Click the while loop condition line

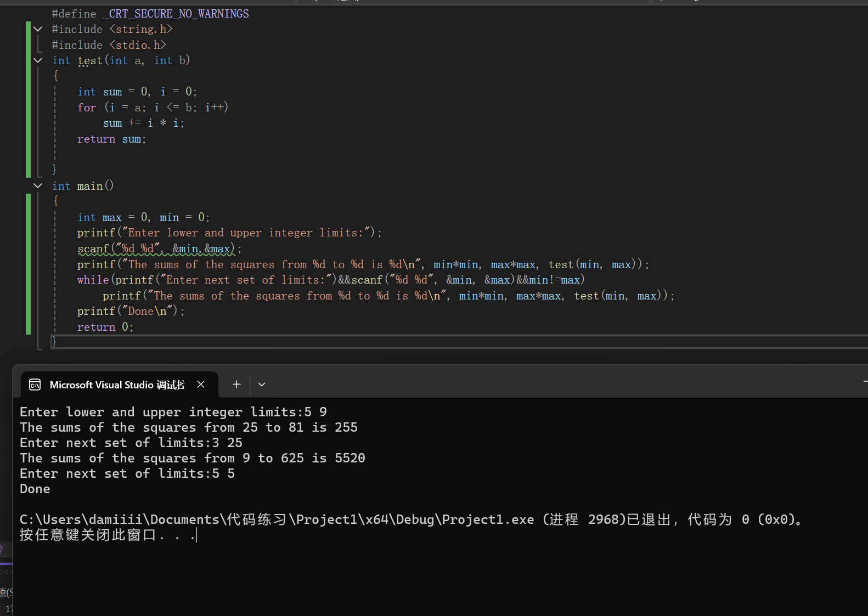(331, 280)
